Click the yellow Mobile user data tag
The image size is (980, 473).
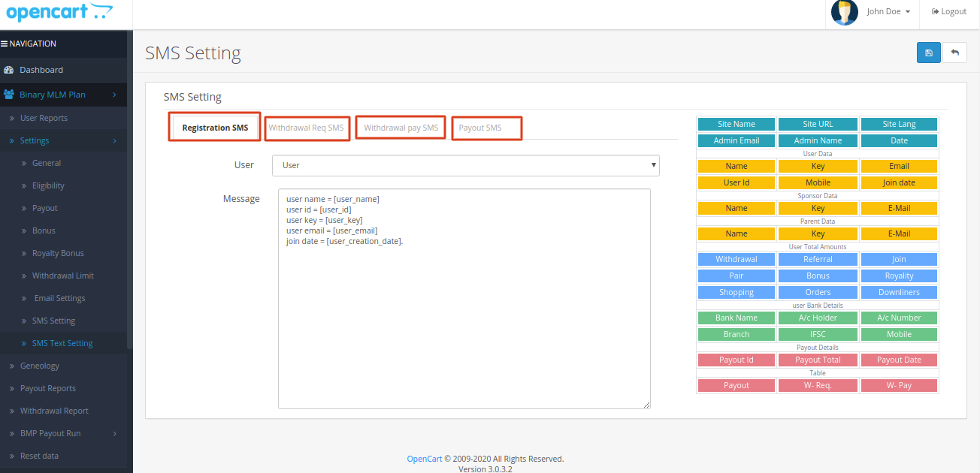click(x=818, y=182)
